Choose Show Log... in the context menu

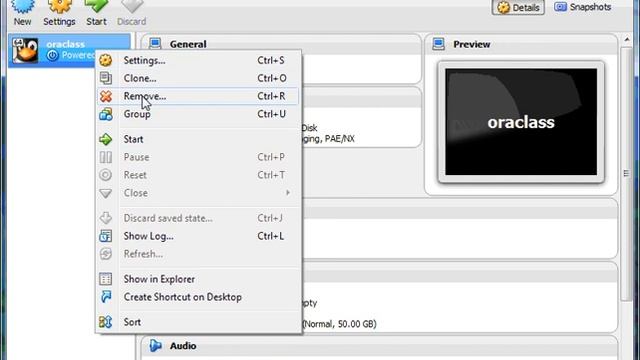click(x=199, y=236)
